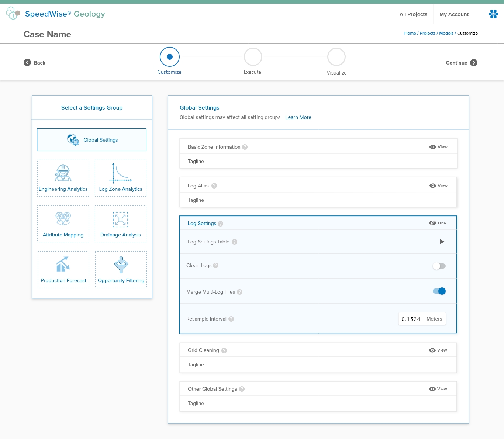Screen dimensions: 504x439
Task: Open the Learn More link
Action: (298, 117)
